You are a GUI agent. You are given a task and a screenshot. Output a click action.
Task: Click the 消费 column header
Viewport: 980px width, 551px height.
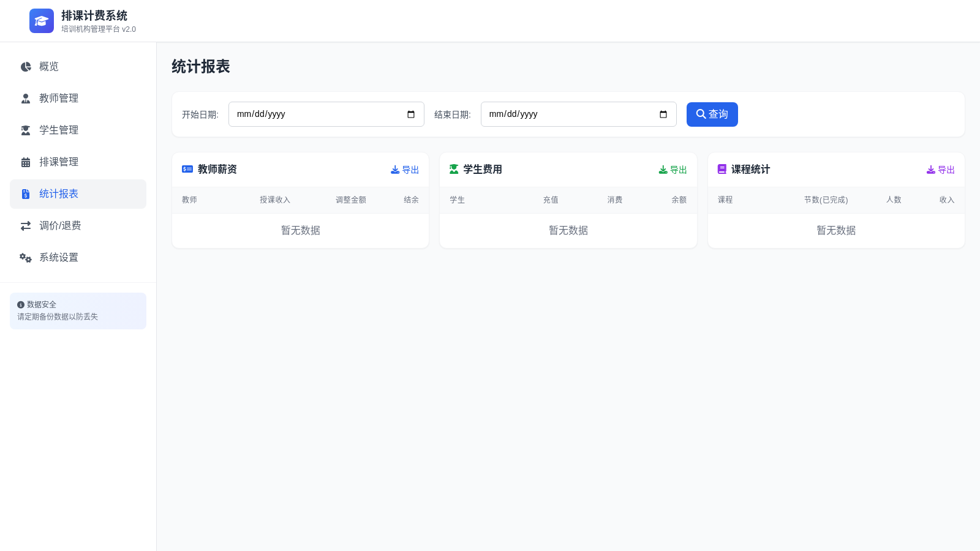tap(615, 200)
